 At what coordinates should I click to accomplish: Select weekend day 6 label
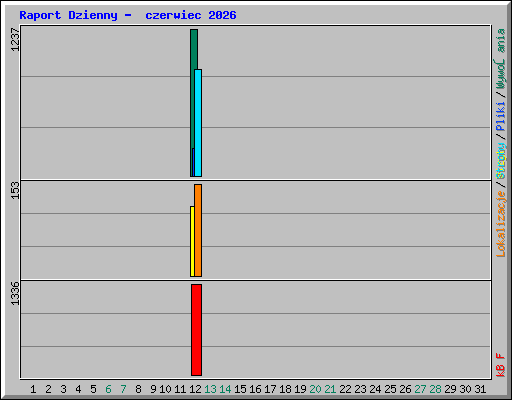pos(108,389)
